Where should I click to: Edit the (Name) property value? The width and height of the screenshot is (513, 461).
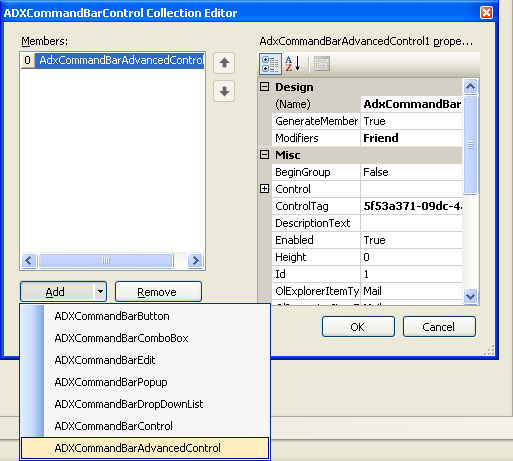click(412, 104)
